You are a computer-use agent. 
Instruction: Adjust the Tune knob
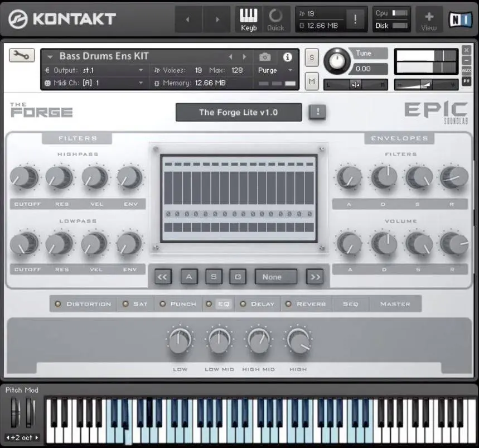click(337, 60)
